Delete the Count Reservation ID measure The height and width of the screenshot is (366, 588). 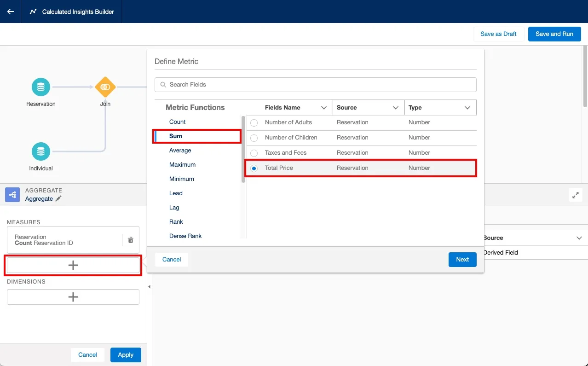click(x=131, y=240)
